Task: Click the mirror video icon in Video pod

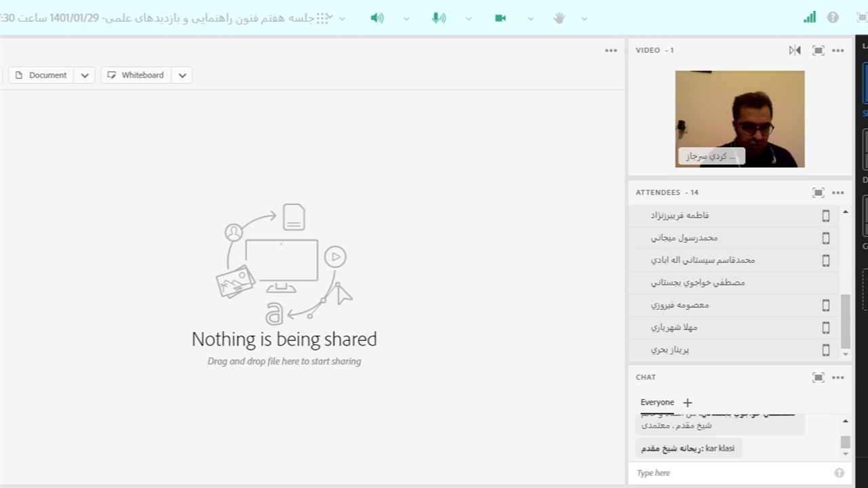Action: pos(795,50)
